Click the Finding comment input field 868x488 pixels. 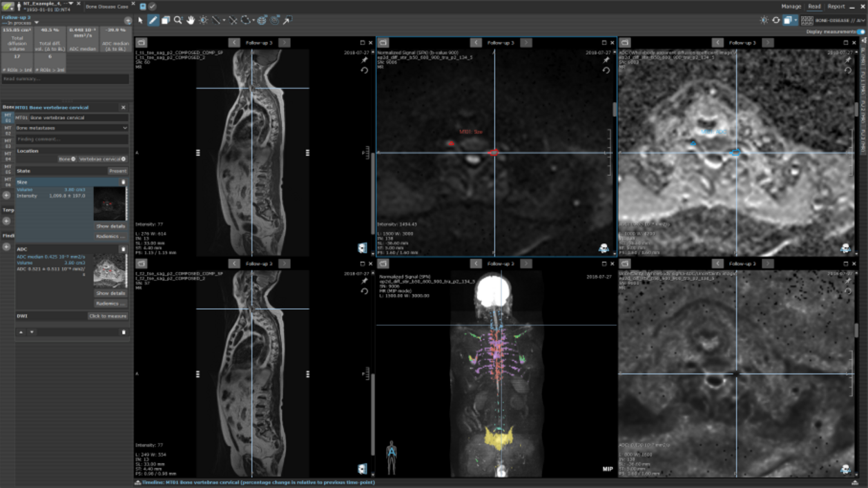click(72, 139)
